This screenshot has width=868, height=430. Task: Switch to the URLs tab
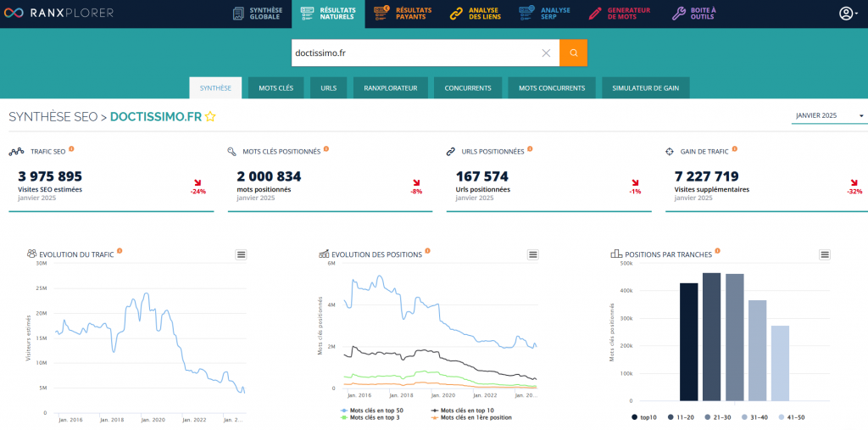click(x=328, y=88)
